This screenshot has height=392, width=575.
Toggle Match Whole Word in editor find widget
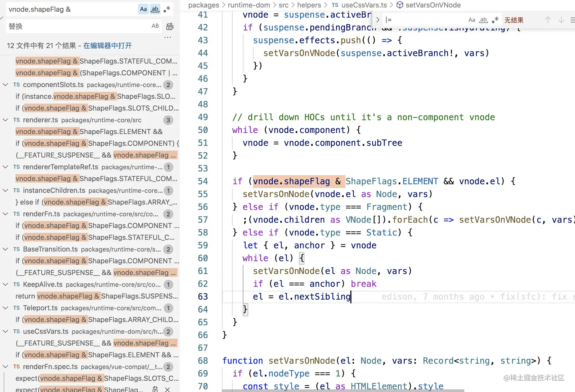pos(483,20)
